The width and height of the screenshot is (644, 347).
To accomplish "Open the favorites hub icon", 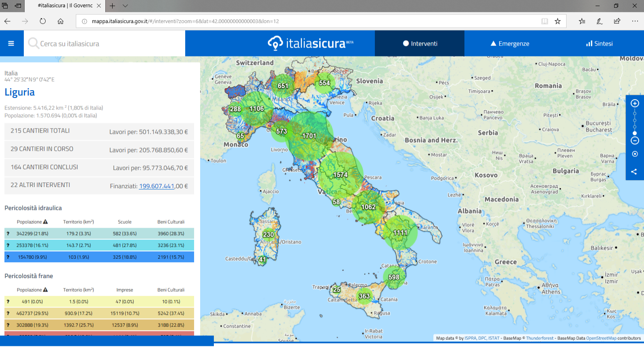I will pyautogui.click(x=582, y=21).
